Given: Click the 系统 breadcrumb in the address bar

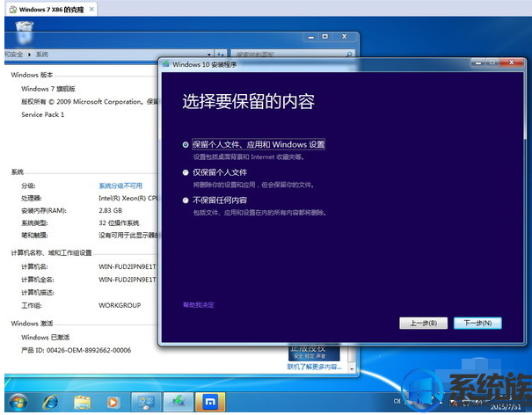Looking at the screenshot, I should pyautogui.click(x=41, y=54).
